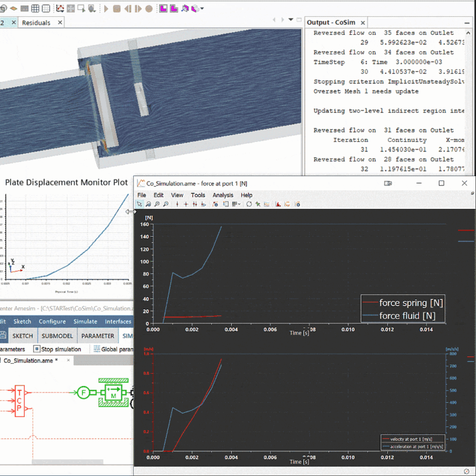476x476 pixels.
Task: Click the force spring legend entry
Action: click(x=403, y=303)
